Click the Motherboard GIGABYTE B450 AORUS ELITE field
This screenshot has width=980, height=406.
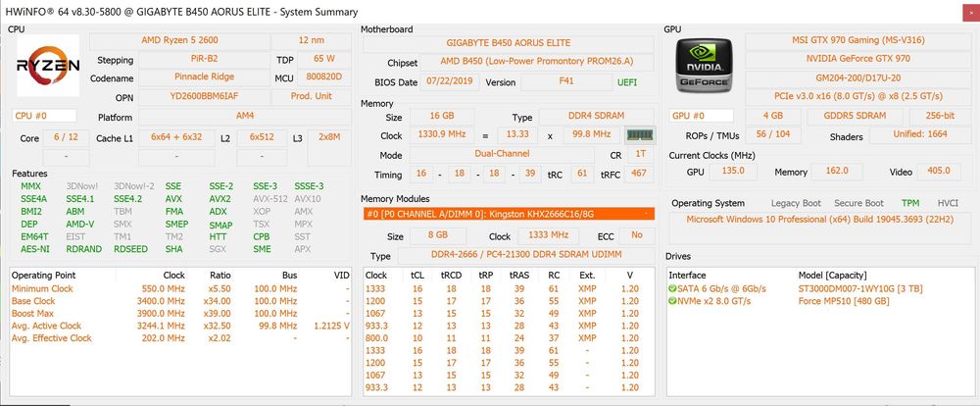[x=508, y=43]
